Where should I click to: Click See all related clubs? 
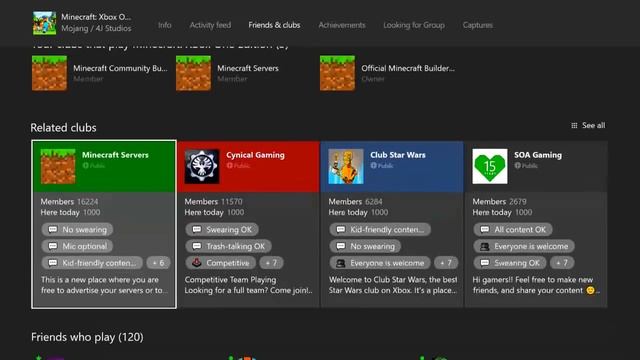pos(593,125)
